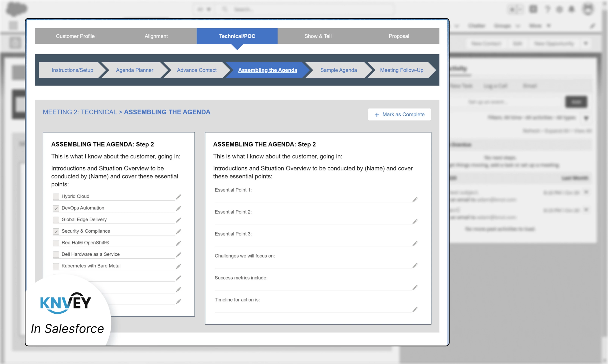Click search magnifier icon in background header
This screenshot has width=608, height=364.
[x=225, y=9]
